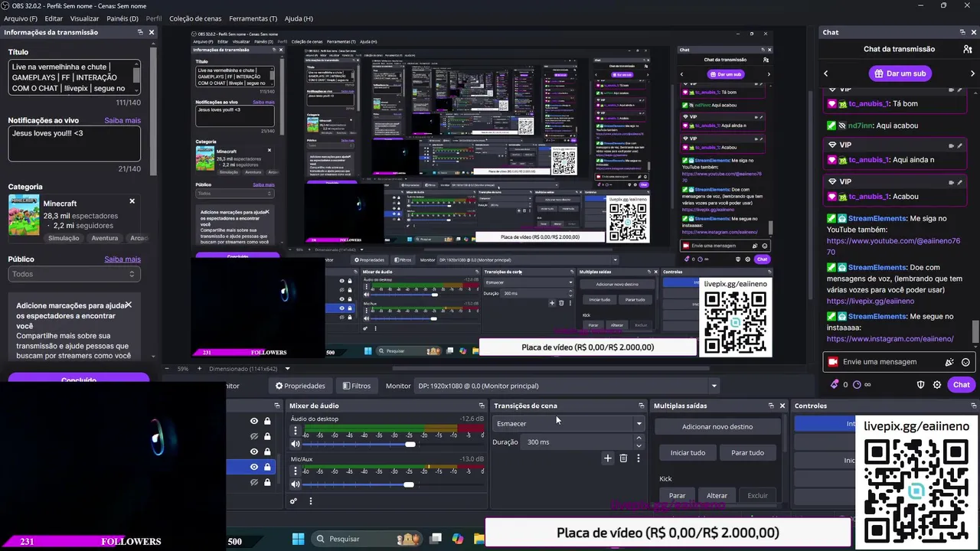
Task: Open the chat community users icon
Action: [968, 49]
